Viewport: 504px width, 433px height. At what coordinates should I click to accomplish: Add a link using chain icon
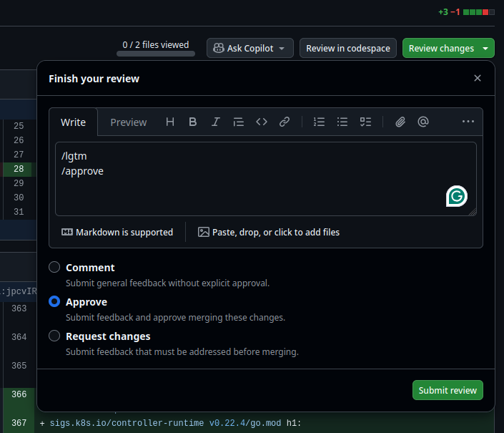point(285,122)
